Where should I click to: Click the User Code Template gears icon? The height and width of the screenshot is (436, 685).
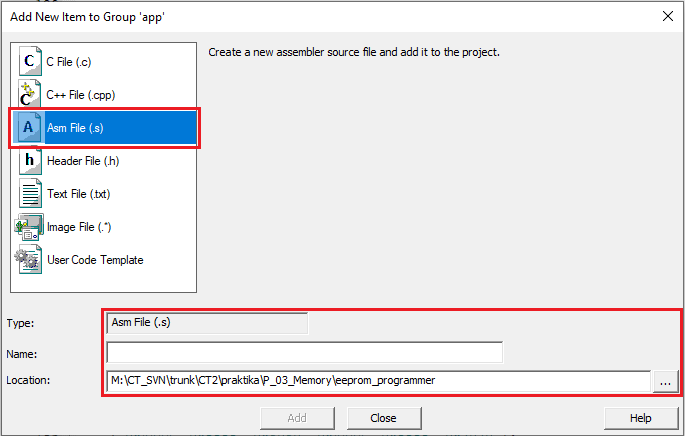coord(29,260)
